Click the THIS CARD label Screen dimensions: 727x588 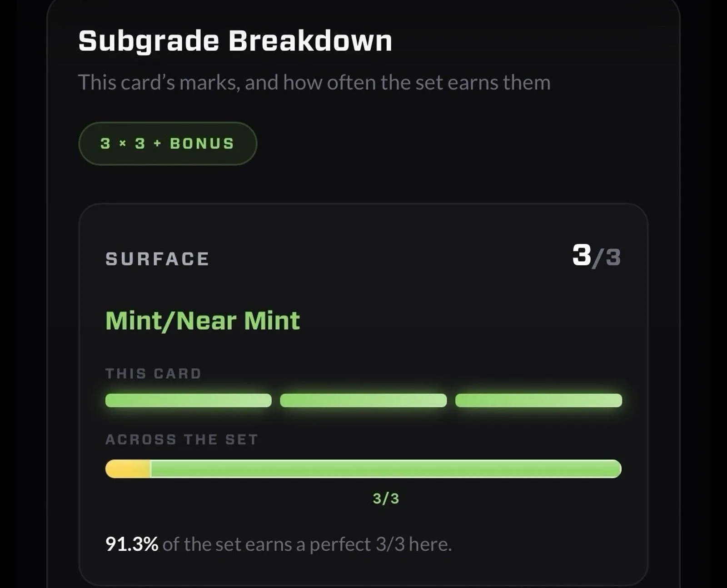click(153, 374)
